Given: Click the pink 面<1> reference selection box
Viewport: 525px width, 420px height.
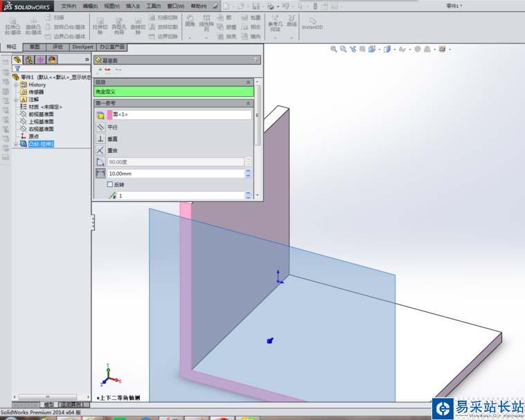Looking at the screenshot, I should (x=179, y=115).
